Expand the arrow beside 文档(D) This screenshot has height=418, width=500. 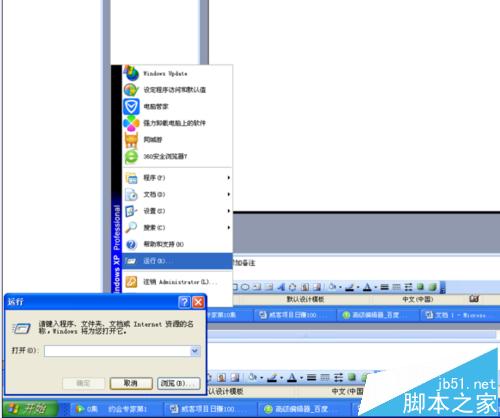point(229,194)
